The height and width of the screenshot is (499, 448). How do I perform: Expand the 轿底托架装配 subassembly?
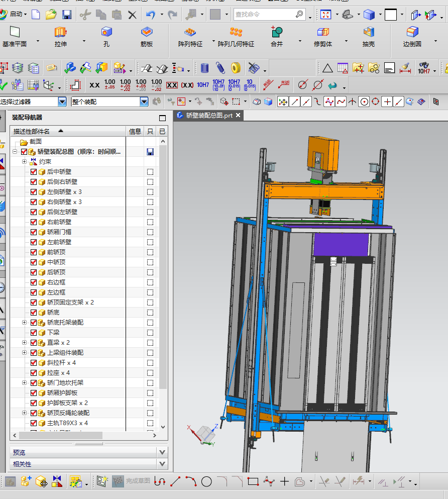[24, 323]
